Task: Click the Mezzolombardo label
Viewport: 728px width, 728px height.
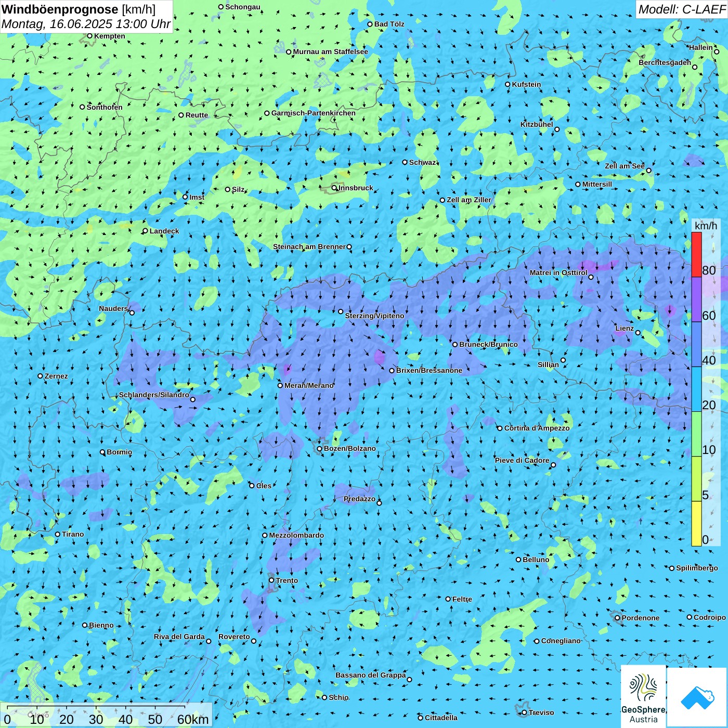Action: 296,535
